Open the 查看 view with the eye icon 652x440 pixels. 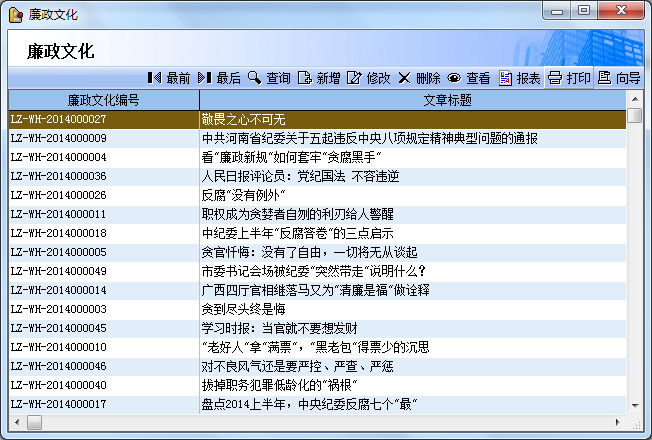pos(469,78)
